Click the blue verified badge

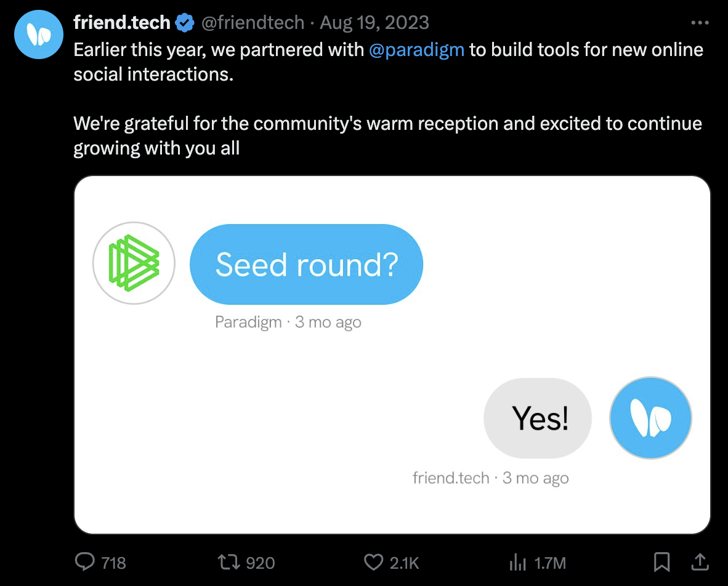click(185, 23)
